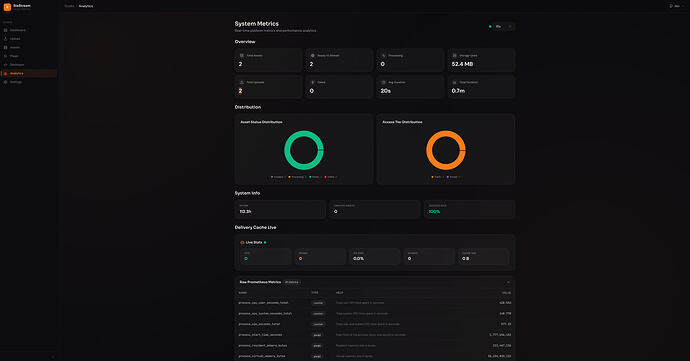690x361 pixels.
Task: Click the Upload icon in sidebar
Action: (x=5, y=39)
